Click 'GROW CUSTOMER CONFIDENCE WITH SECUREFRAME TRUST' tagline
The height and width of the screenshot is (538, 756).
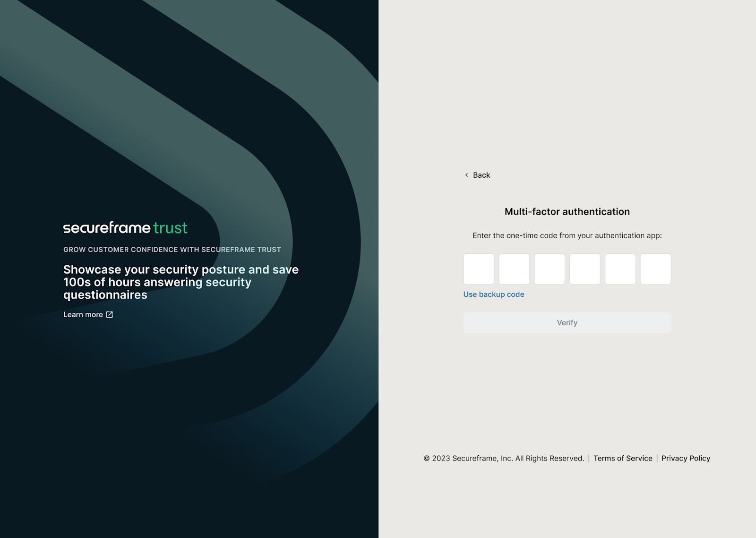172,250
